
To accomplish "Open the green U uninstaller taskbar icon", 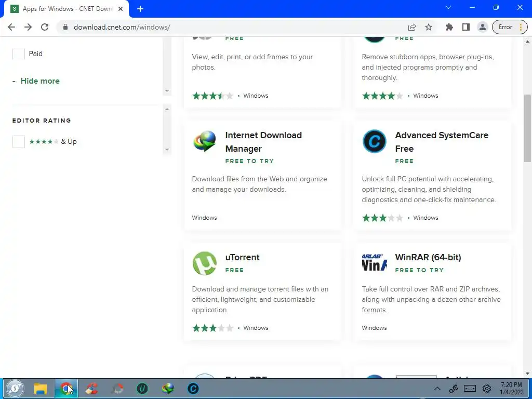I will [142, 389].
